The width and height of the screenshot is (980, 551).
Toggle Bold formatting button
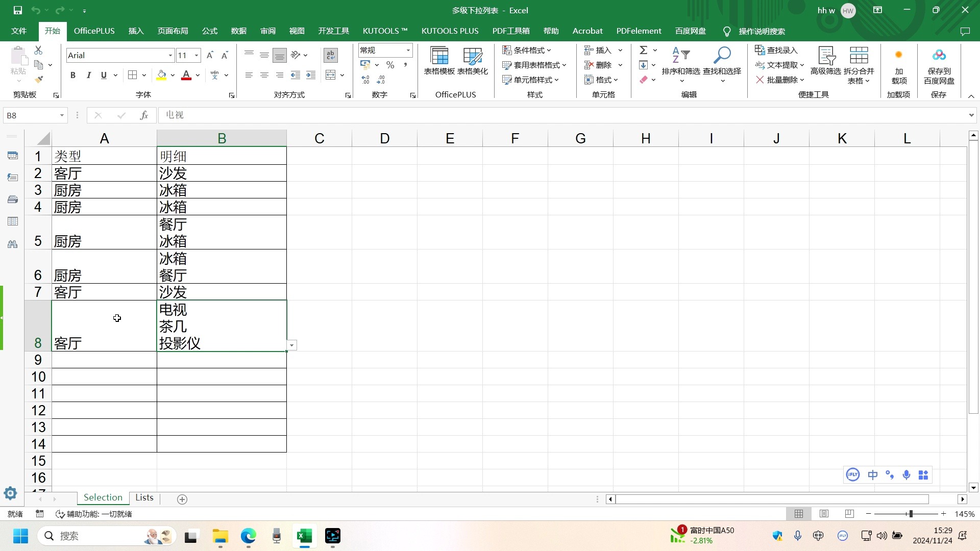click(73, 76)
